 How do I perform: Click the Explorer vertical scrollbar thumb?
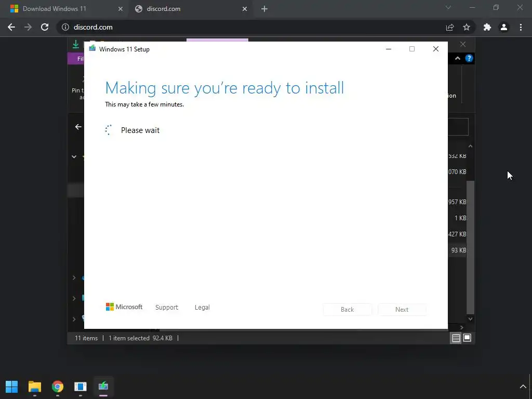pos(471,248)
